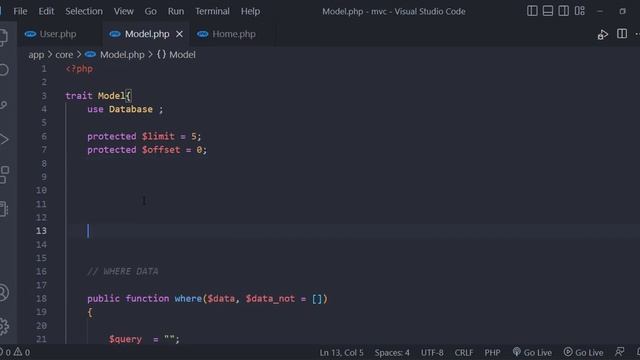This screenshot has width=640, height=360.
Task: Open the Help menu
Action: (250, 11)
